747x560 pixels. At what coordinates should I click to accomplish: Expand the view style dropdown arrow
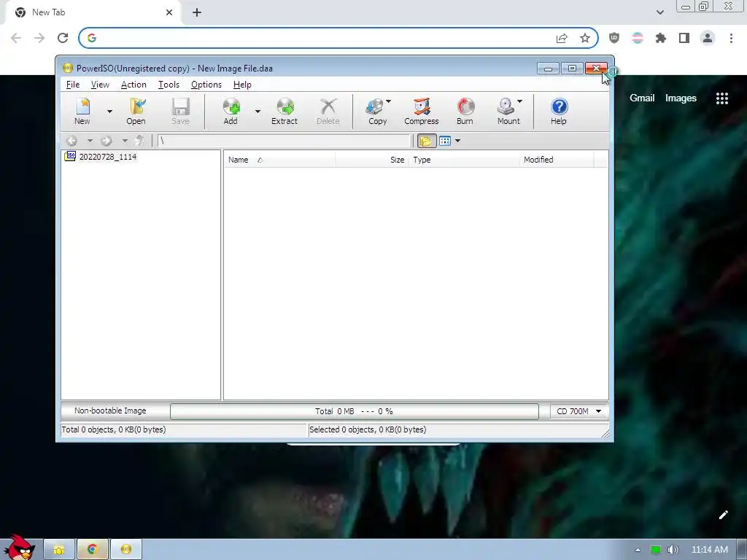[x=458, y=141]
